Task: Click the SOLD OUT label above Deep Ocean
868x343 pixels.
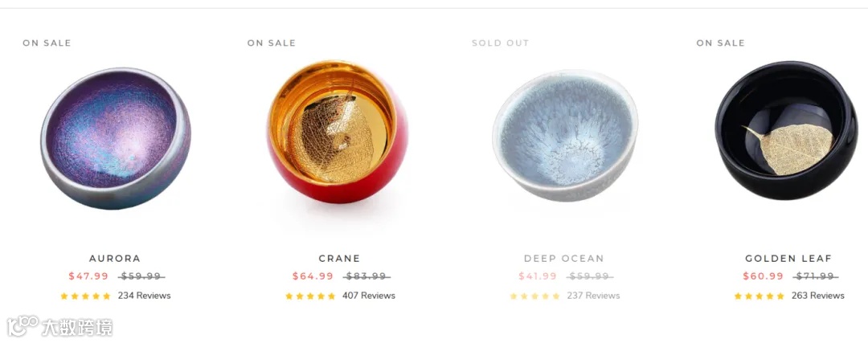Action: (x=501, y=43)
